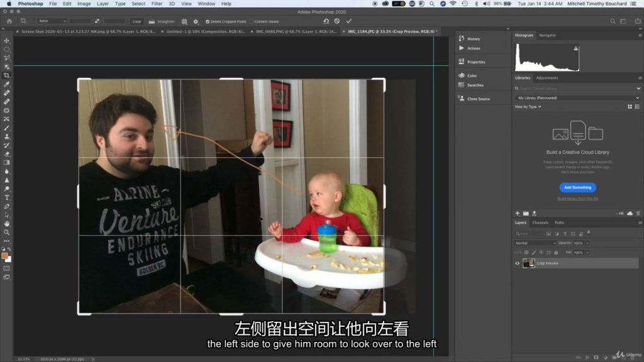Switch to the Channels tab
The width and height of the screenshot is (644, 362).
click(x=540, y=223)
